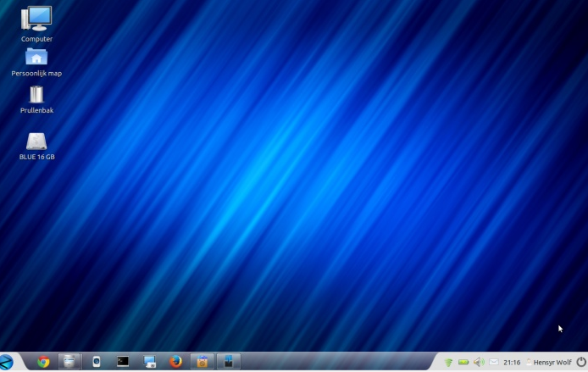Image resolution: width=588 pixels, height=372 pixels.
Task: Click the white device icon in the panel
Action: click(x=97, y=362)
